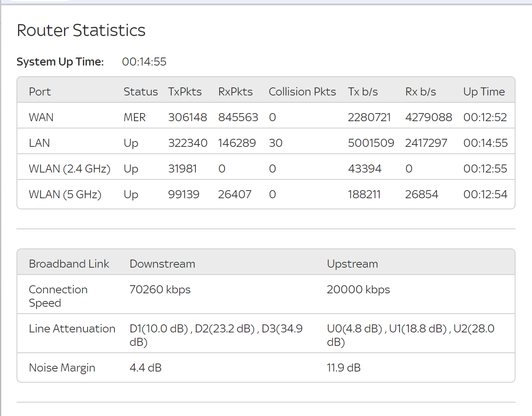The image size is (532, 416).
Task: Click the Upstream column header
Action: 352,263
